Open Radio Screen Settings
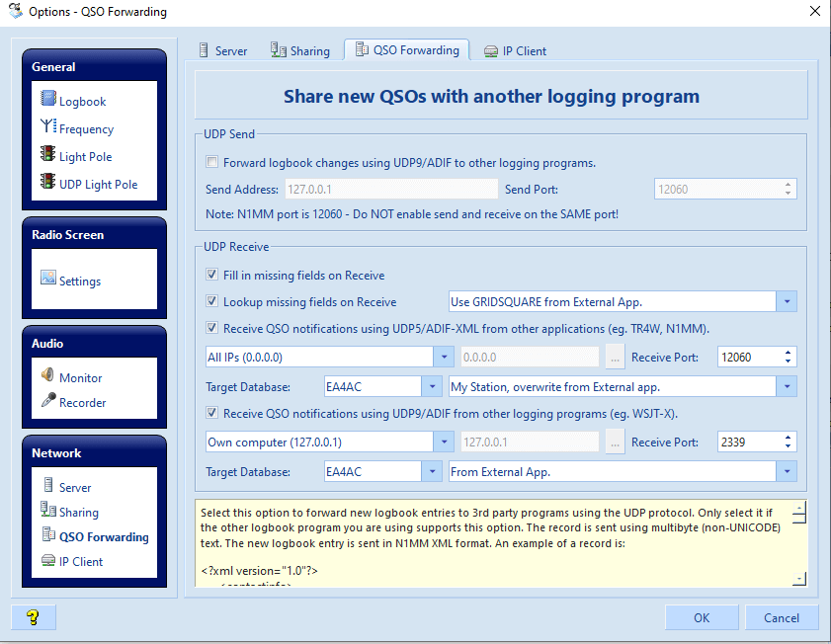Image resolution: width=831 pixels, height=644 pixels. [79, 281]
